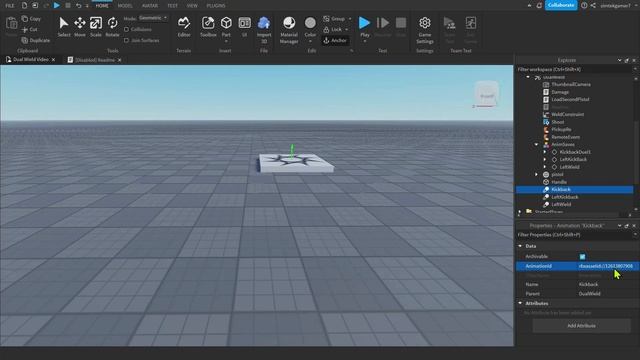This screenshot has width=640, height=360.
Task: Enable the Collisions checkbox
Action: coord(127,29)
